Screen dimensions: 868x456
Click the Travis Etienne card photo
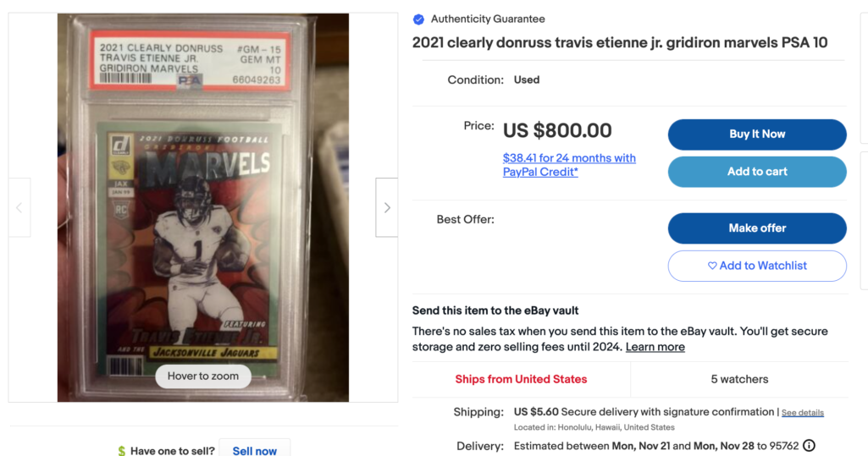point(203,207)
